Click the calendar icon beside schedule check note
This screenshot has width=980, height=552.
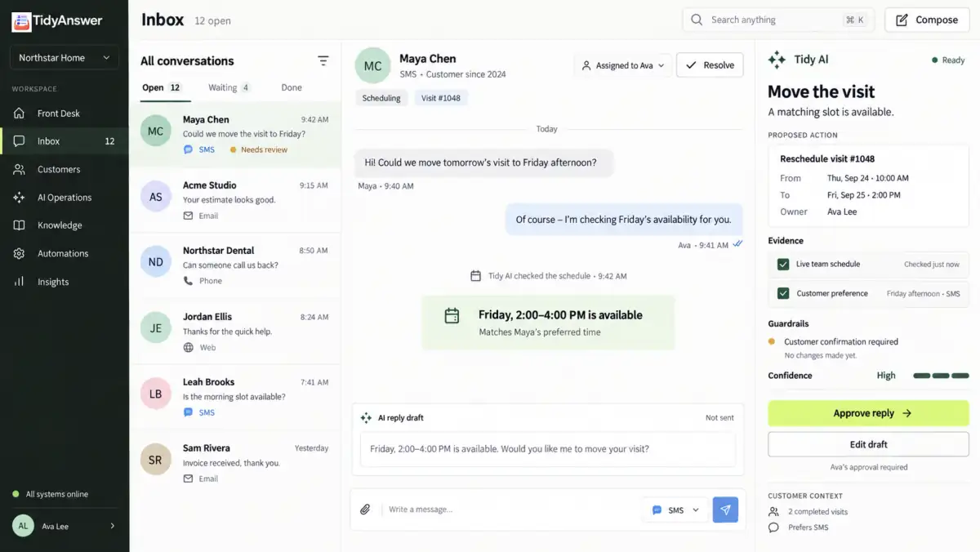coord(476,276)
